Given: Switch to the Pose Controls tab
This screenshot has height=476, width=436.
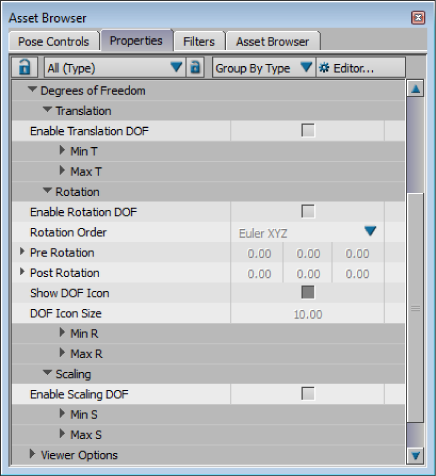Looking at the screenshot, I should (54, 41).
